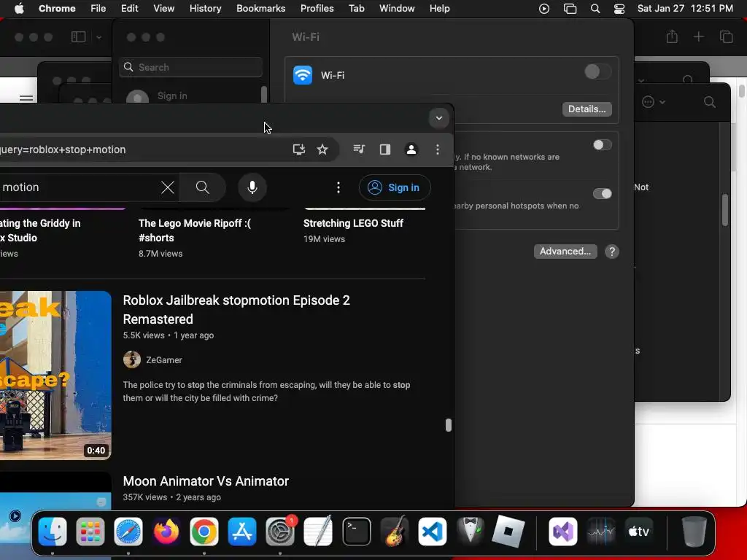Open Stretching LEGO Stuff short
Image resolution: width=747 pixels, height=560 pixels.
click(353, 223)
